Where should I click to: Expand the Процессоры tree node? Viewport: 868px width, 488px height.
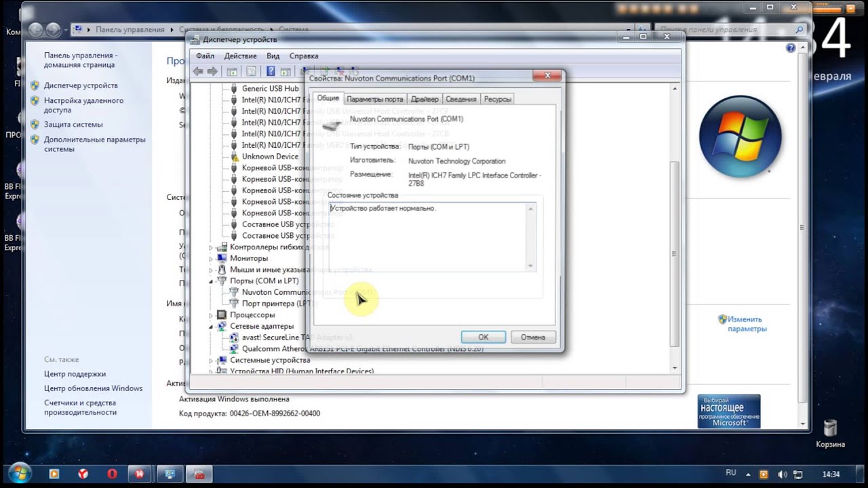click(x=211, y=315)
